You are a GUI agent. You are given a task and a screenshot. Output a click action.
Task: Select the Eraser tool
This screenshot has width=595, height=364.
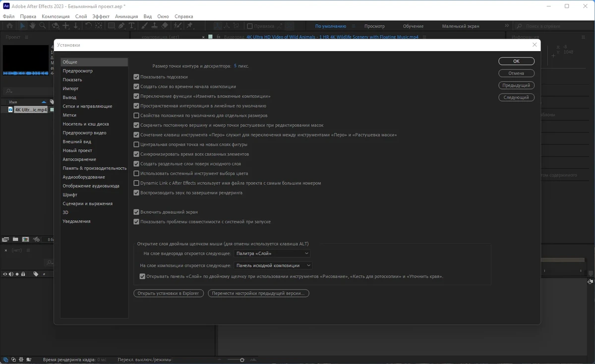164,26
